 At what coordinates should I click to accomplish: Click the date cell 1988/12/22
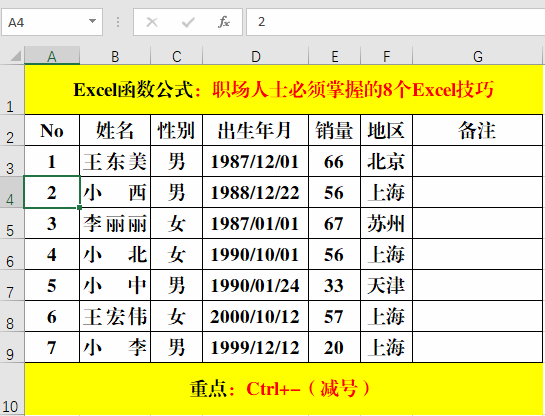(255, 192)
